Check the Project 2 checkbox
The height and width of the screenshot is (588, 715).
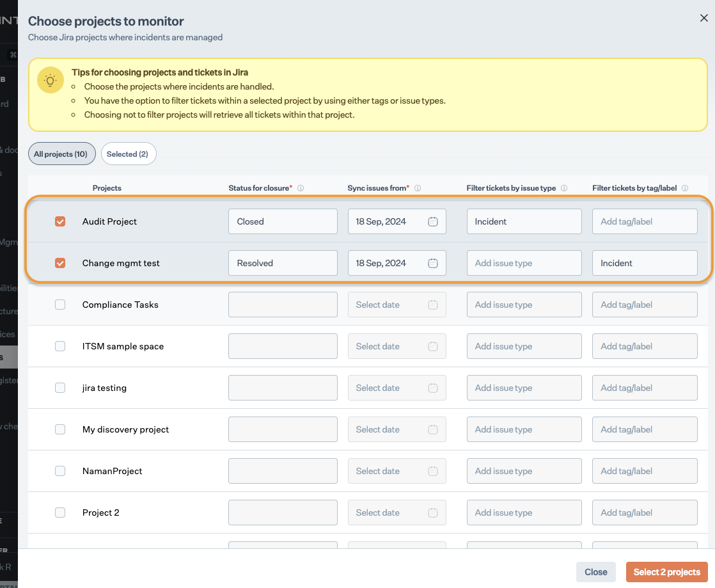click(60, 513)
